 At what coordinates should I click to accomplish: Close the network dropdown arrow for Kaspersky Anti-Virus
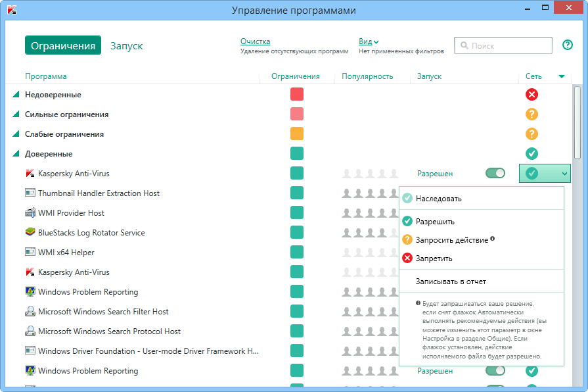click(564, 174)
